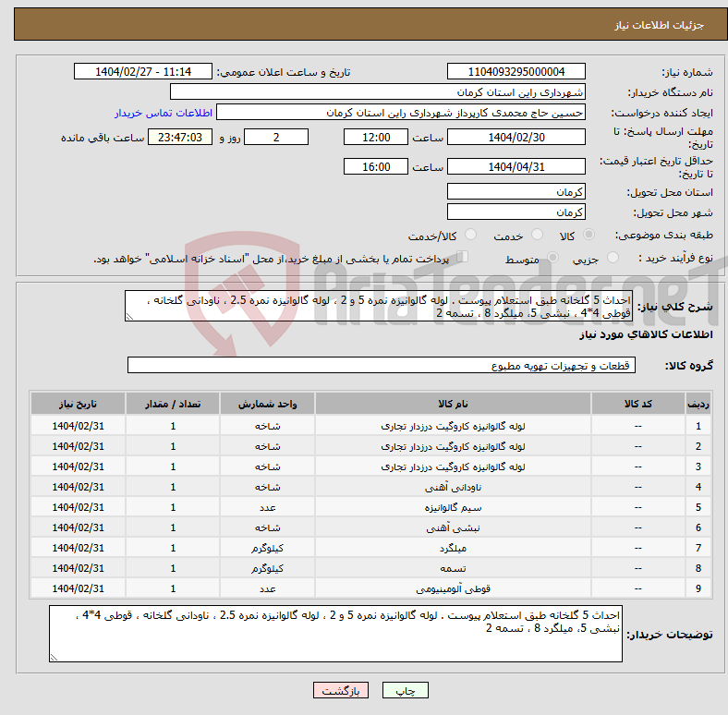Click the میلگرد item cell
Screen dimensions: 728x715
click(x=453, y=549)
